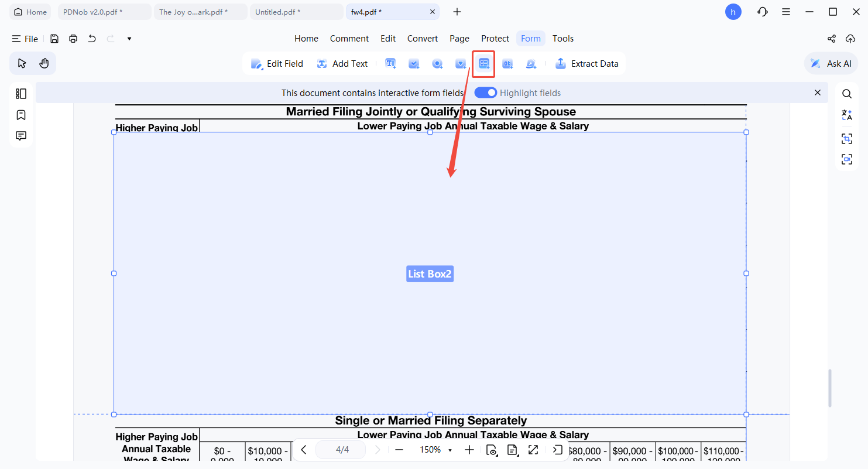This screenshot has width=868, height=469.
Task: Open the Convert ribbon tab
Action: (422, 38)
